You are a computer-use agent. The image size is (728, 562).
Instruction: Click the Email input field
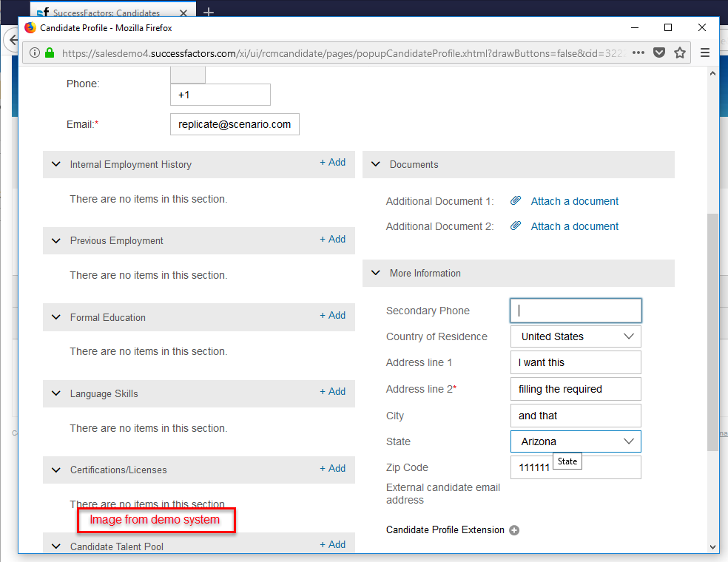tap(235, 124)
